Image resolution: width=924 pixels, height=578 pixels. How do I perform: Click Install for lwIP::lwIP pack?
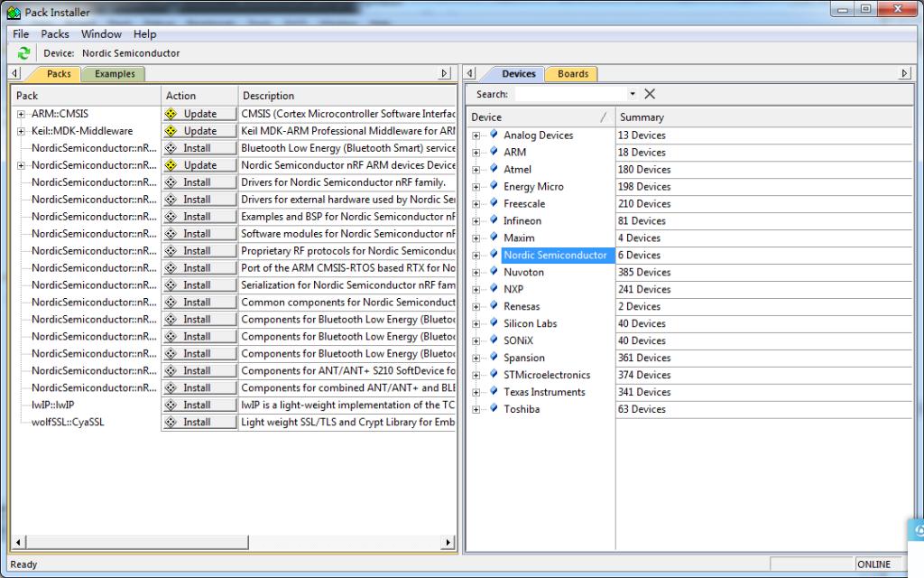tap(199, 405)
